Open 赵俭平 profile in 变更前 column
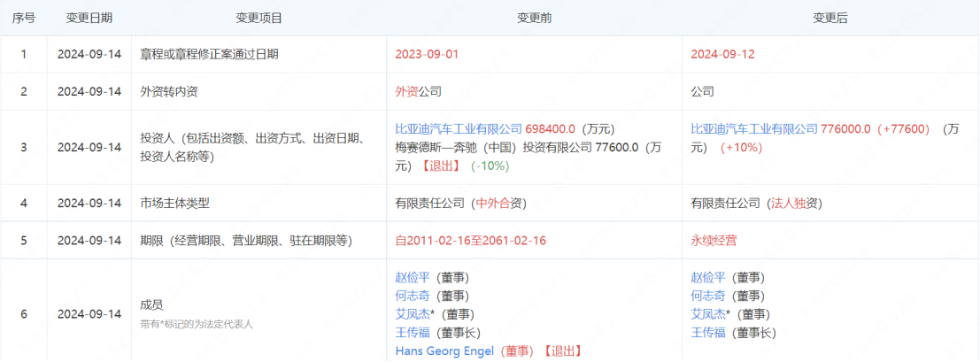This screenshot has width=980, height=362. click(412, 277)
